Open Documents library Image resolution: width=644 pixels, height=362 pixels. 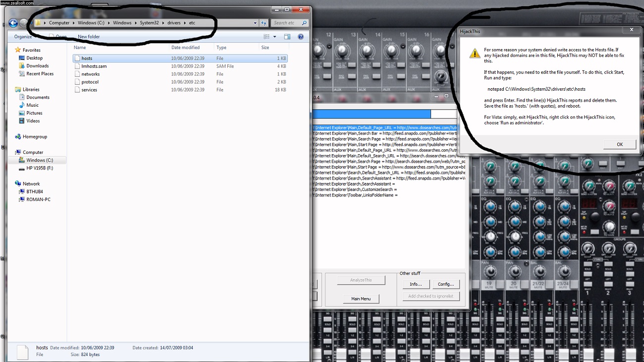[x=38, y=97]
